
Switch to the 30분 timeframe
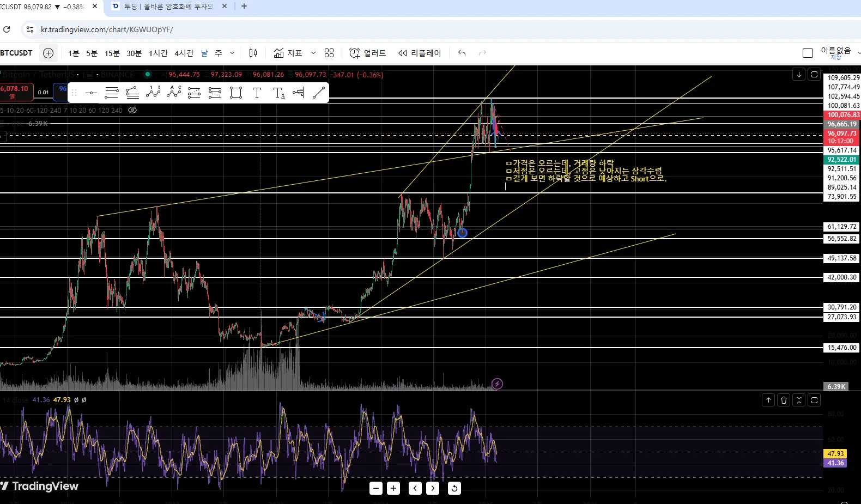134,53
